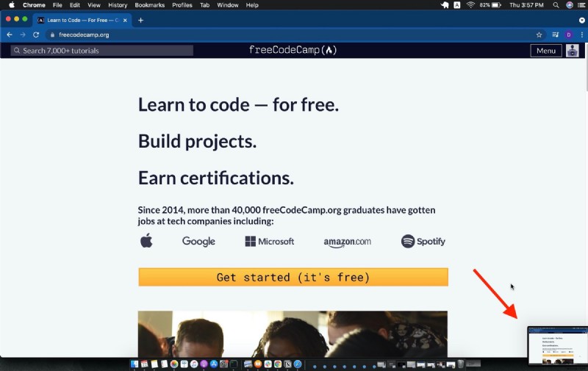Open Chrome's three-dot menu
Image resolution: width=588 pixels, height=371 pixels.
(x=581, y=35)
